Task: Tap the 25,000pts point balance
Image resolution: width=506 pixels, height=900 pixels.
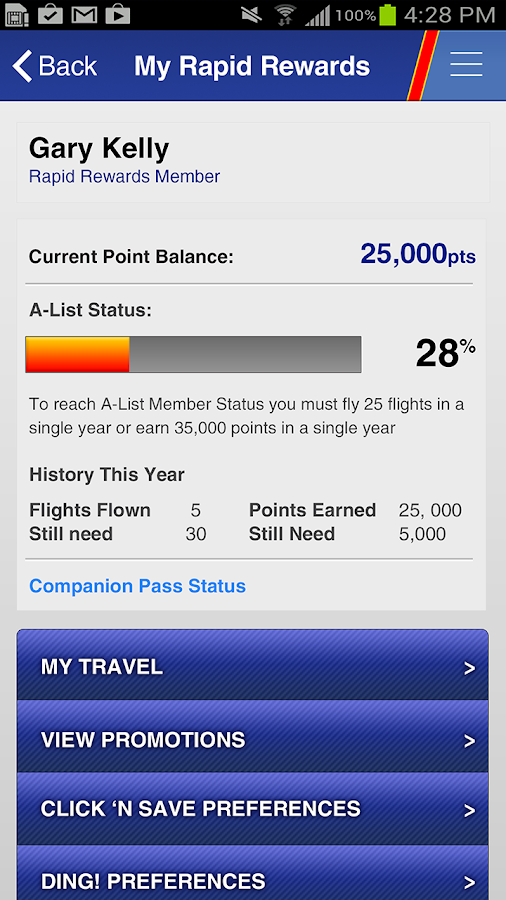Action: (418, 254)
